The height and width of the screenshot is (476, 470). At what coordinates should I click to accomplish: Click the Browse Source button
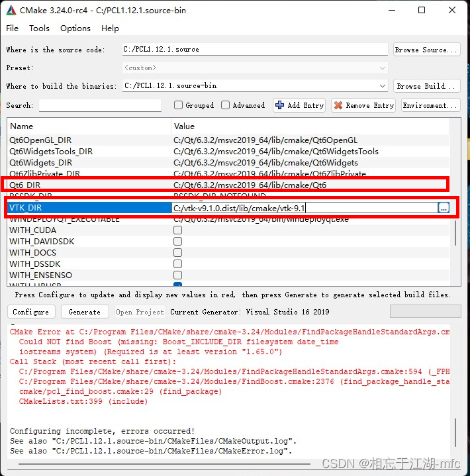[426, 50]
